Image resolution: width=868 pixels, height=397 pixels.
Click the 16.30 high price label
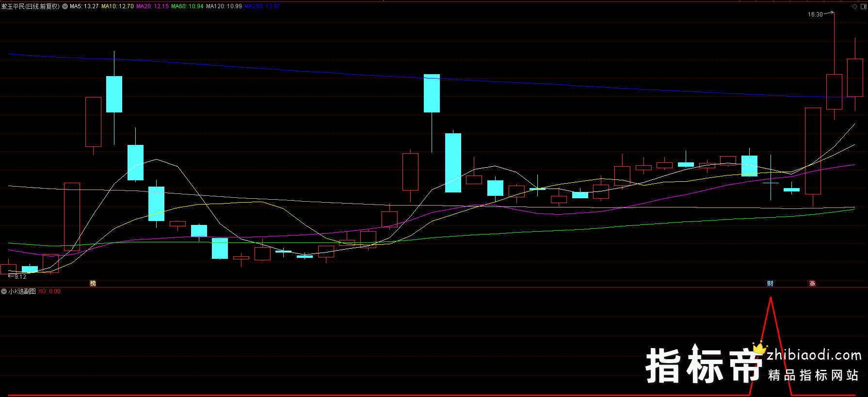tap(815, 15)
